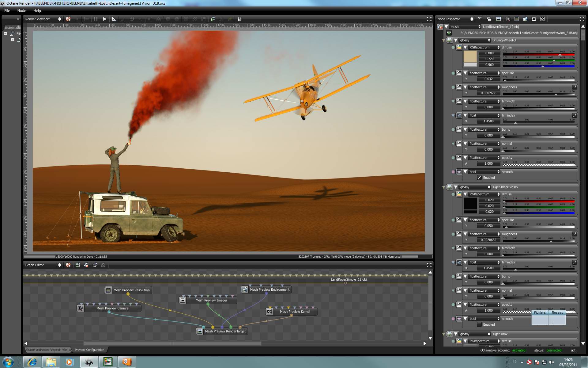Uncheck Driving-Wheel-3 smooth Enabled checkbox
The image size is (588, 368).
coord(479,178)
